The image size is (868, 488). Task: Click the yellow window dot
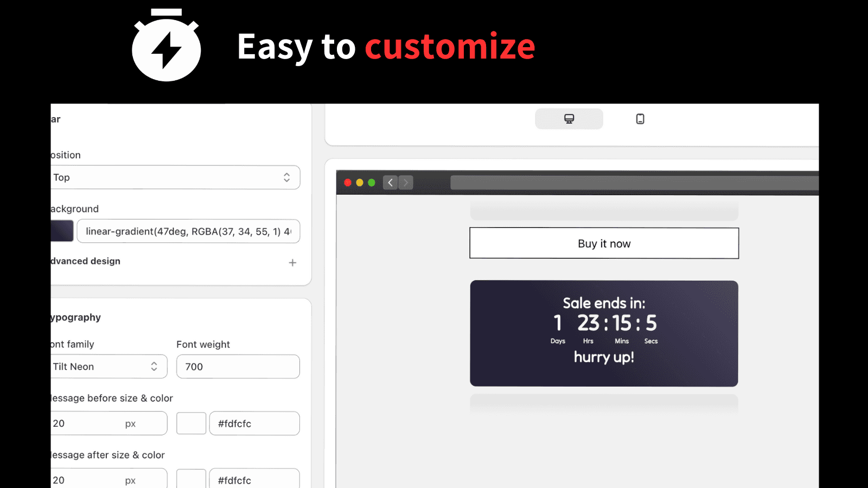(x=360, y=183)
